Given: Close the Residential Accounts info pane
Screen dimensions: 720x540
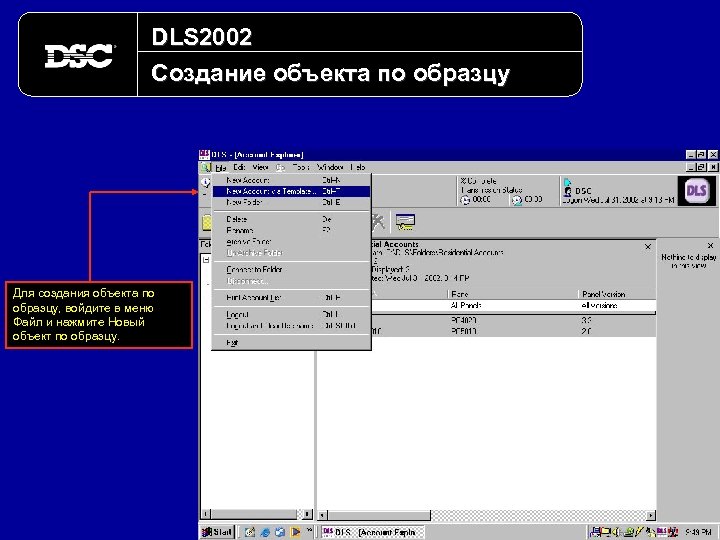Looking at the screenshot, I should (648, 247).
